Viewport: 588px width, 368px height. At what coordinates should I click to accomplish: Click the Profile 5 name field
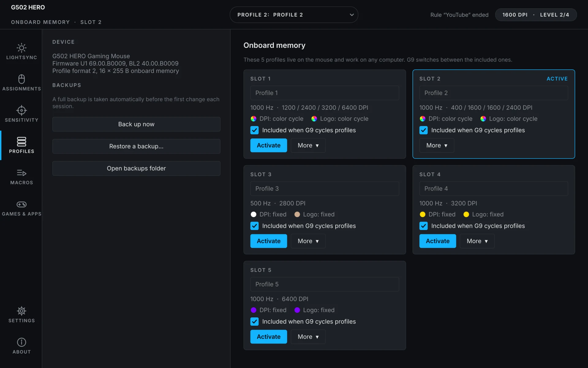point(325,284)
